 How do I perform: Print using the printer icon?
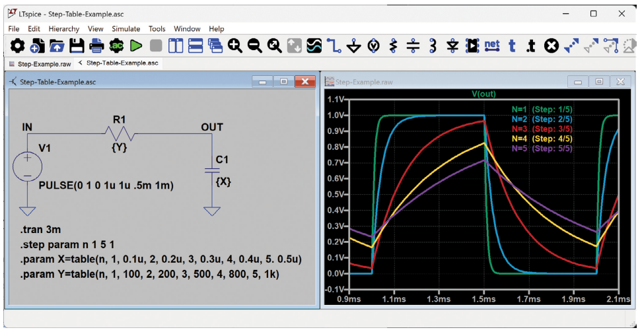(96, 46)
